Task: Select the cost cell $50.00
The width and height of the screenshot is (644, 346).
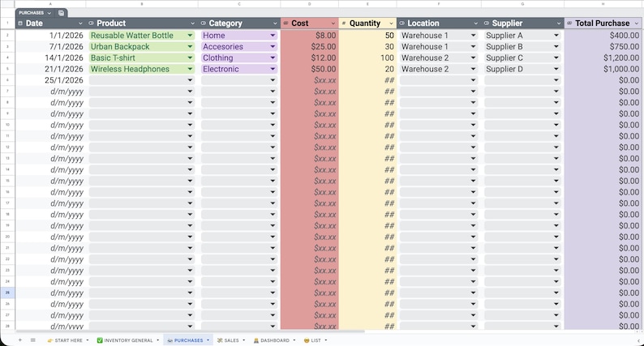Action: coord(310,69)
